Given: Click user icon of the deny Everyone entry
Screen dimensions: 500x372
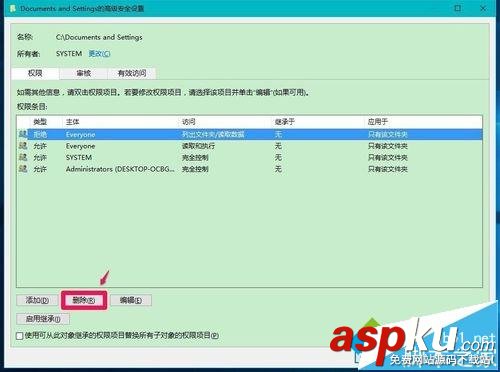Looking at the screenshot, I should tap(23, 134).
